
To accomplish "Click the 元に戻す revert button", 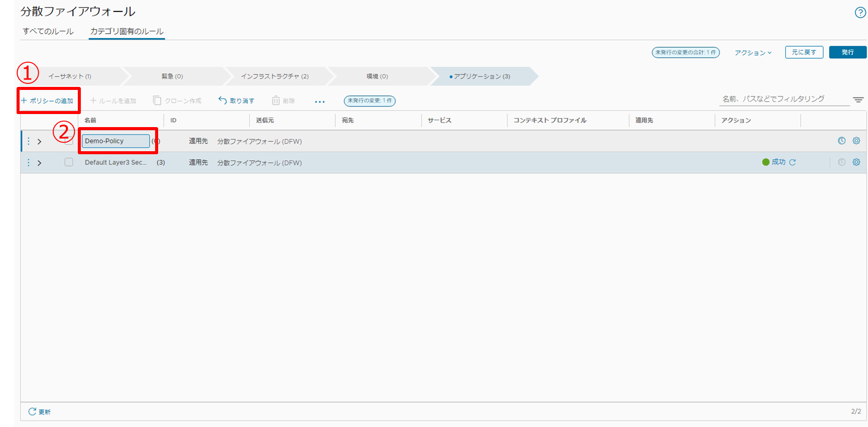I will click(804, 52).
